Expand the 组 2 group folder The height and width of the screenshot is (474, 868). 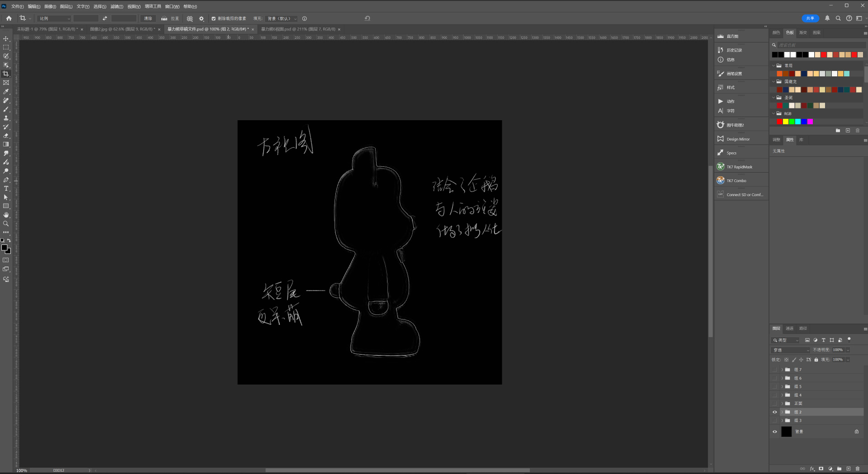pyautogui.click(x=782, y=412)
